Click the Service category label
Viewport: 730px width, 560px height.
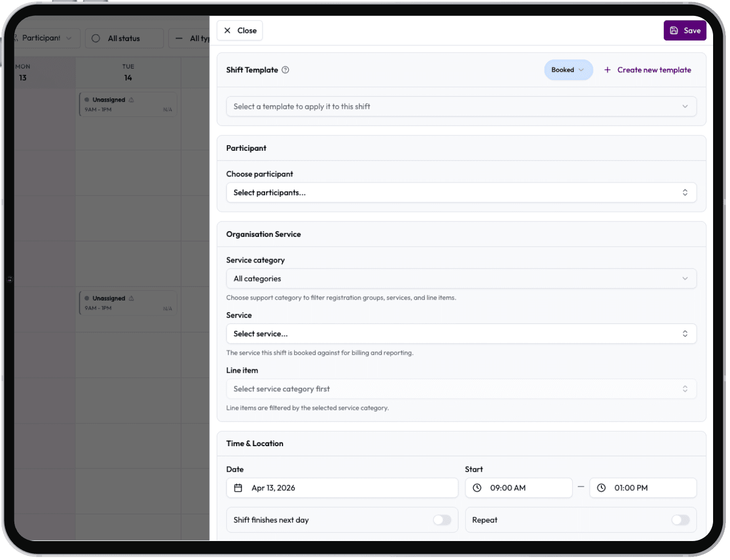256,261
